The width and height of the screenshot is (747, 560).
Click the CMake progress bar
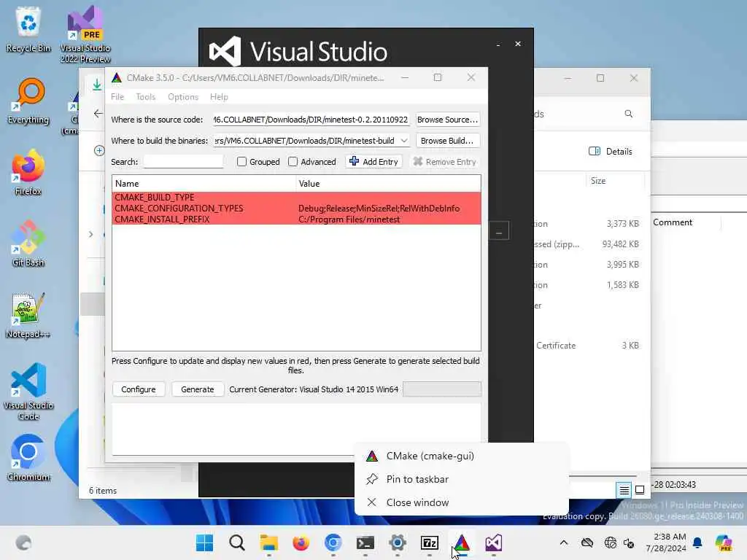pos(441,389)
